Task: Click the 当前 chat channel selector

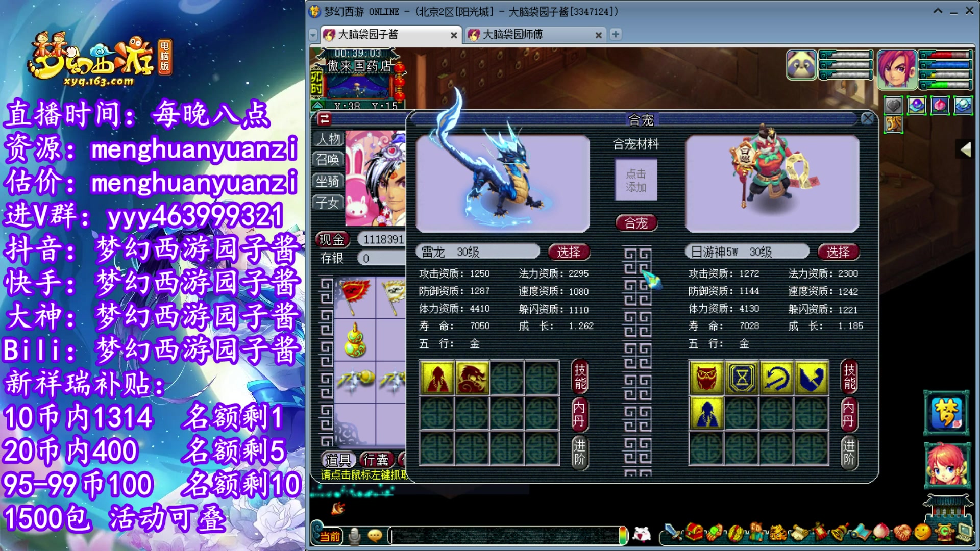Action: coord(330,536)
